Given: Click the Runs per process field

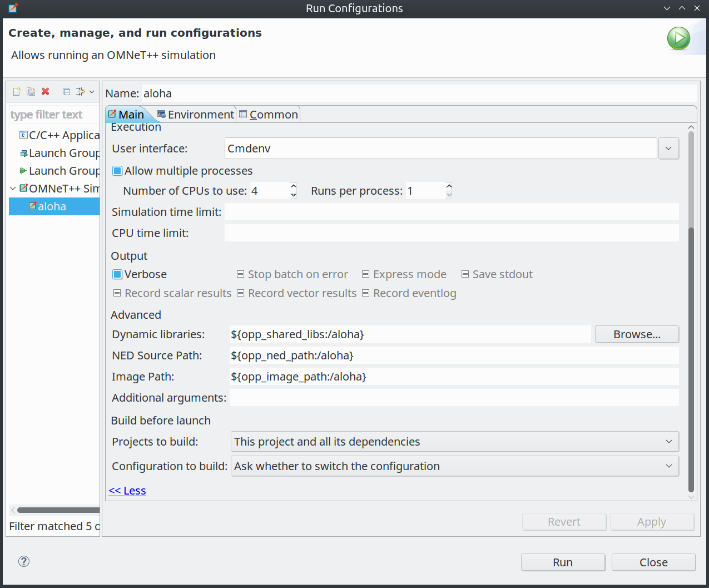Looking at the screenshot, I should 425,191.
